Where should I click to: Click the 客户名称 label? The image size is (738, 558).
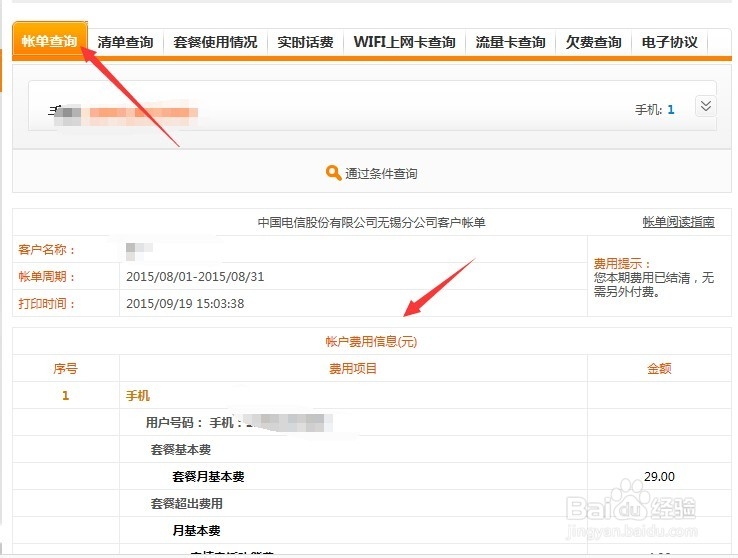point(47,249)
